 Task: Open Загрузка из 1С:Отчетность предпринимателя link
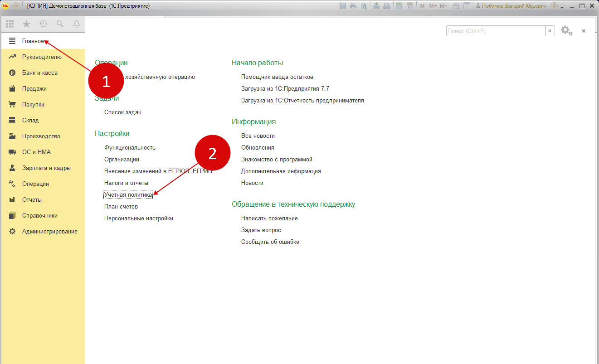[302, 101]
